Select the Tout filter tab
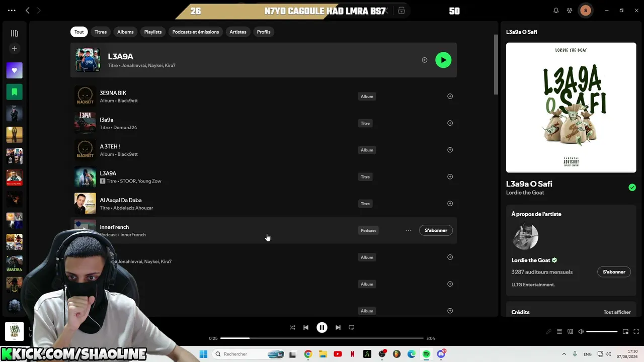This screenshot has width=644, height=362. [x=79, y=32]
